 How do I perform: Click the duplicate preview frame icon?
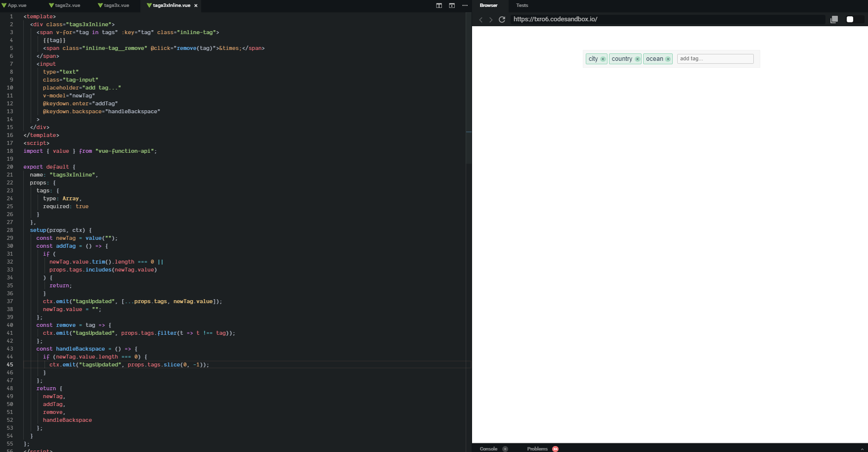(834, 19)
